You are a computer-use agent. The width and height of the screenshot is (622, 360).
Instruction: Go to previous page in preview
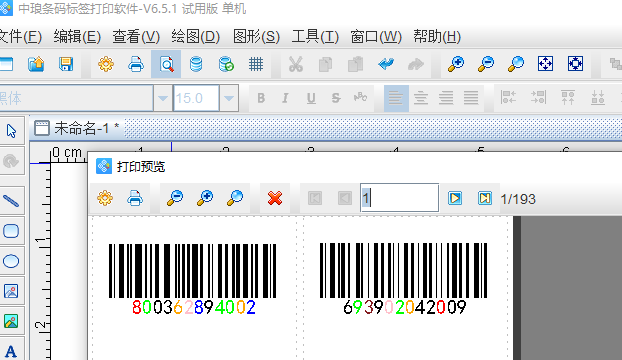tap(345, 198)
